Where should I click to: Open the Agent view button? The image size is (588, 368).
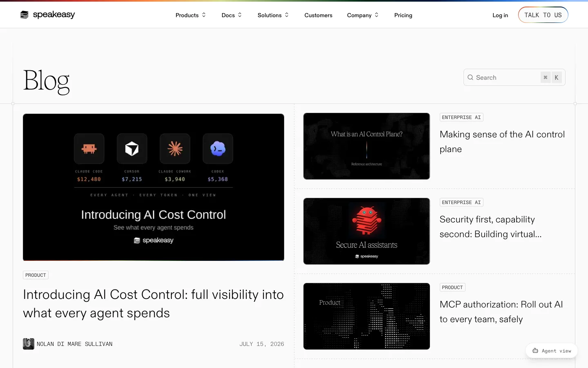pos(552,351)
